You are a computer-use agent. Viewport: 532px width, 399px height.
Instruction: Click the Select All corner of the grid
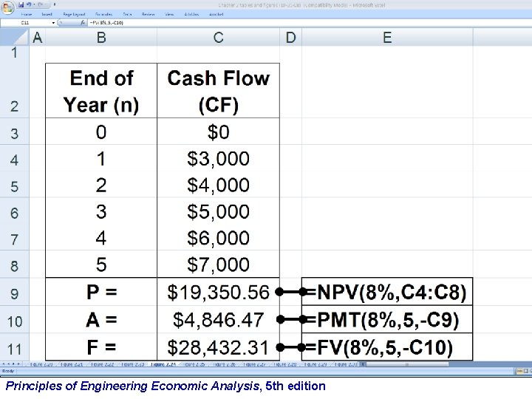pos(15,38)
